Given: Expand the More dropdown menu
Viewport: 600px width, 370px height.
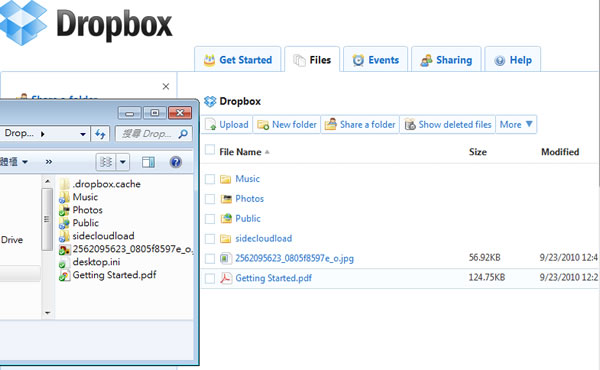Looking at the screenshot, I should pyautogui.click(x=516, y=124).
